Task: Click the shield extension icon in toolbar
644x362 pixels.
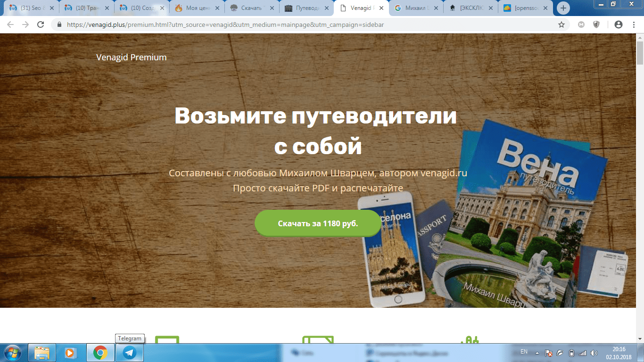Action: pos(596,25)
